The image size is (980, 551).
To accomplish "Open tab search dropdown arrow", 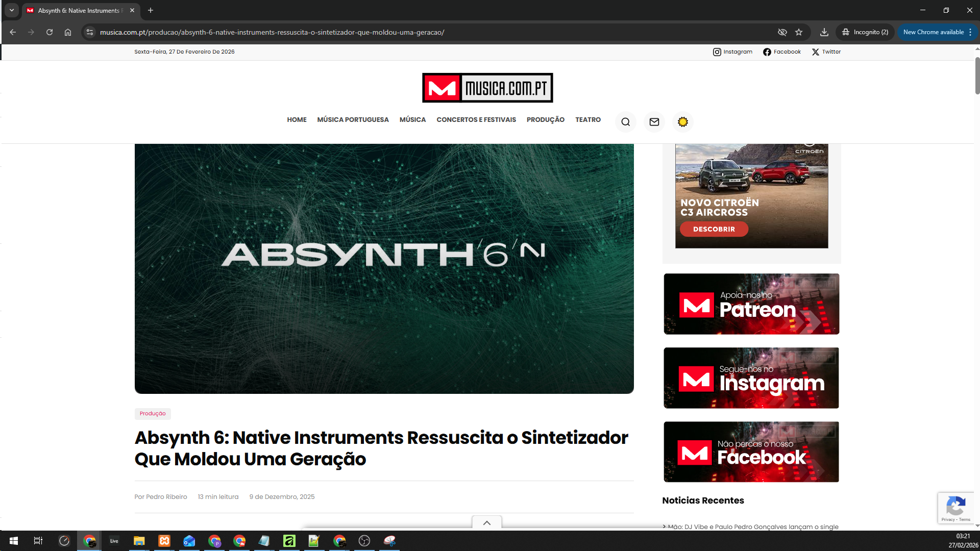I will [11, 10].
